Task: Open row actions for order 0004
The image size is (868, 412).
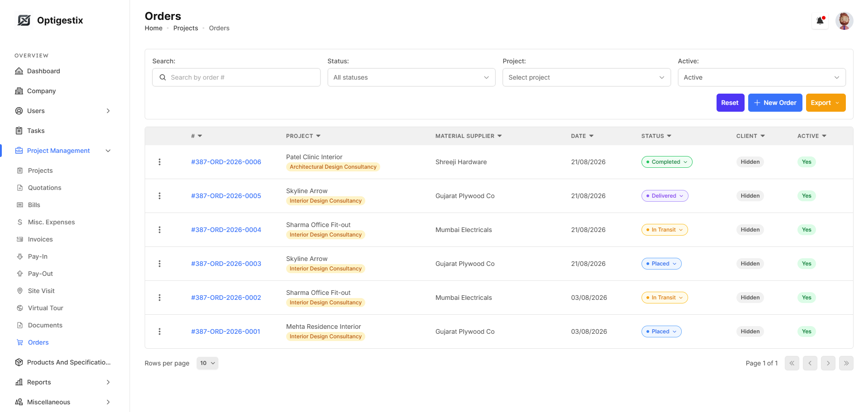Action: click(160, 230)
